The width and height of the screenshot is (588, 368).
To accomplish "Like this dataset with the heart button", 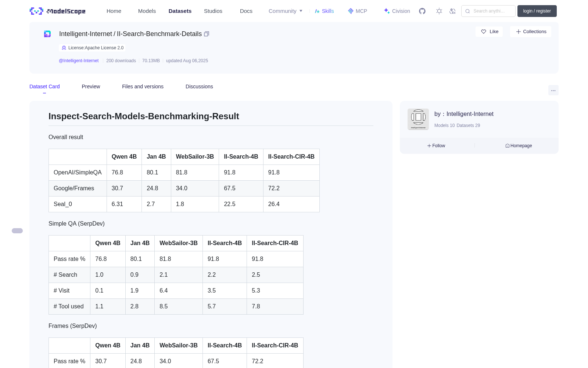I will click(x=489, y=32).
